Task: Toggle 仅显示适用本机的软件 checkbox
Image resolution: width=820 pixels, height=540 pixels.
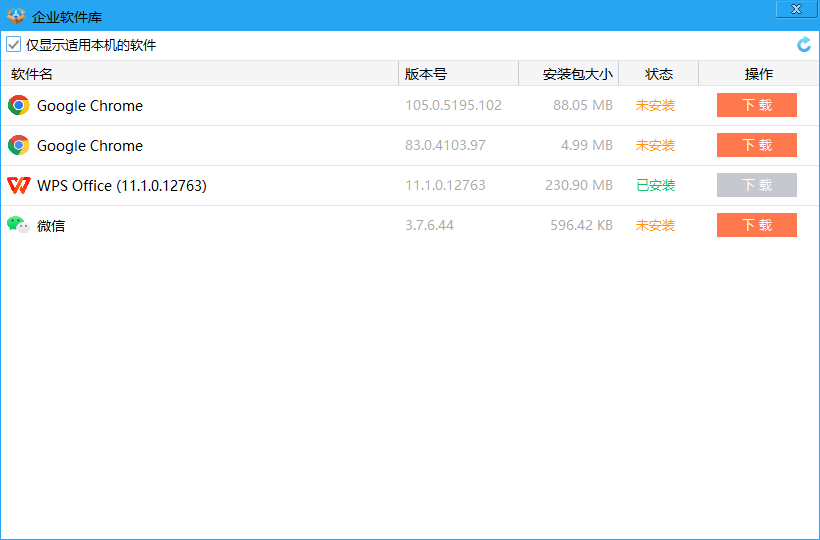Action: (x=14, y=44)
